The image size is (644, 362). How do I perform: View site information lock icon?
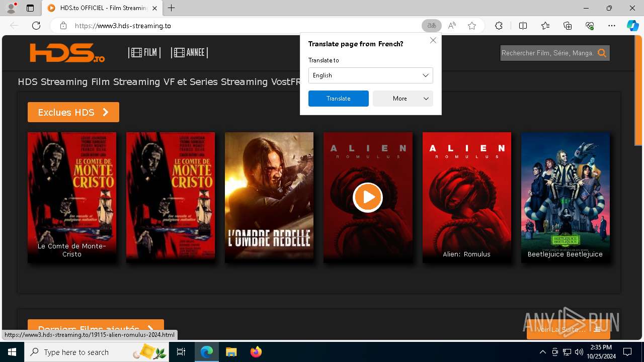(63, 26)
